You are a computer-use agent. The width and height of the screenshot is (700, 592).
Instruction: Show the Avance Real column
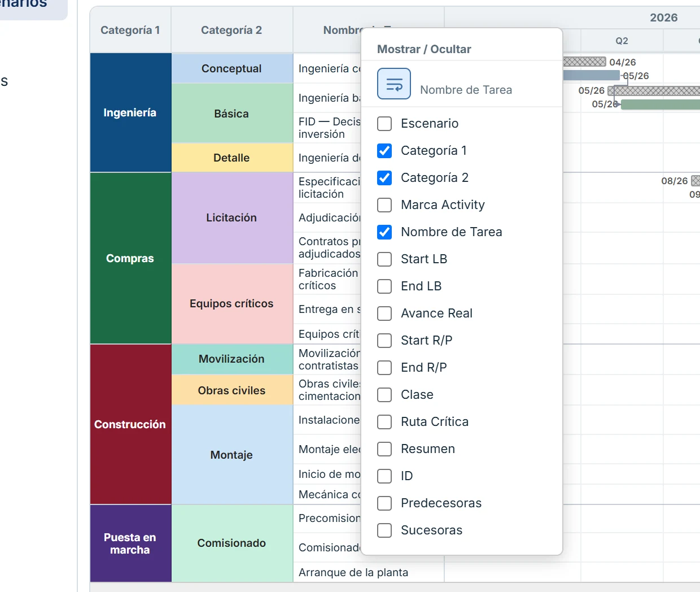384,314
